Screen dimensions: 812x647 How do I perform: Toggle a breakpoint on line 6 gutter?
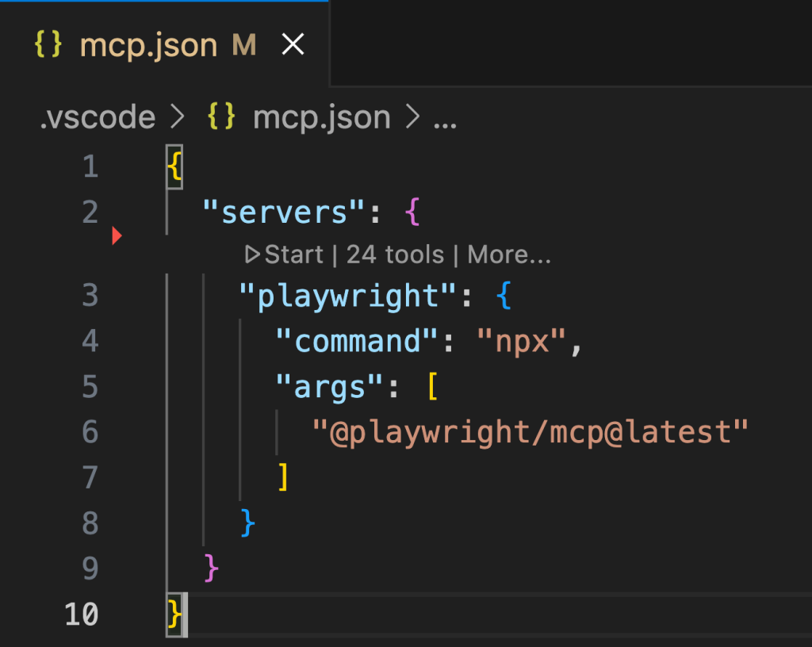point(116,433)
